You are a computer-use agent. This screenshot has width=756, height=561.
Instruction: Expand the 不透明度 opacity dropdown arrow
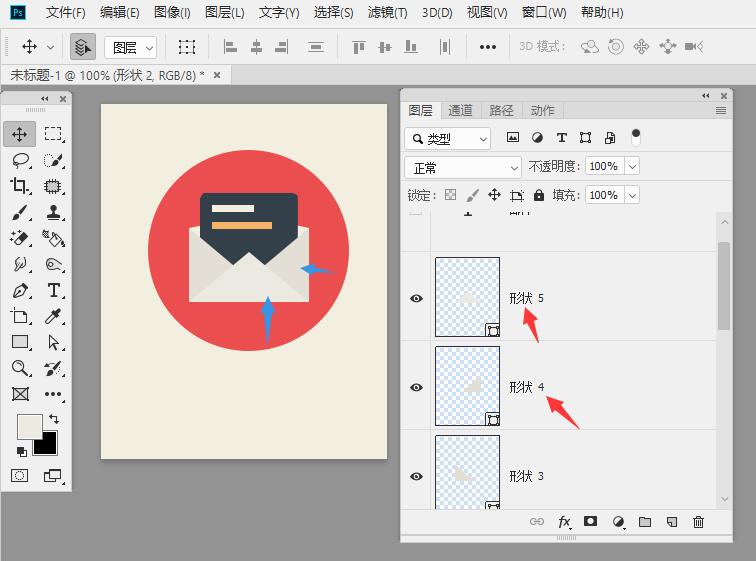pyautogui.click(x=630, y=166)
